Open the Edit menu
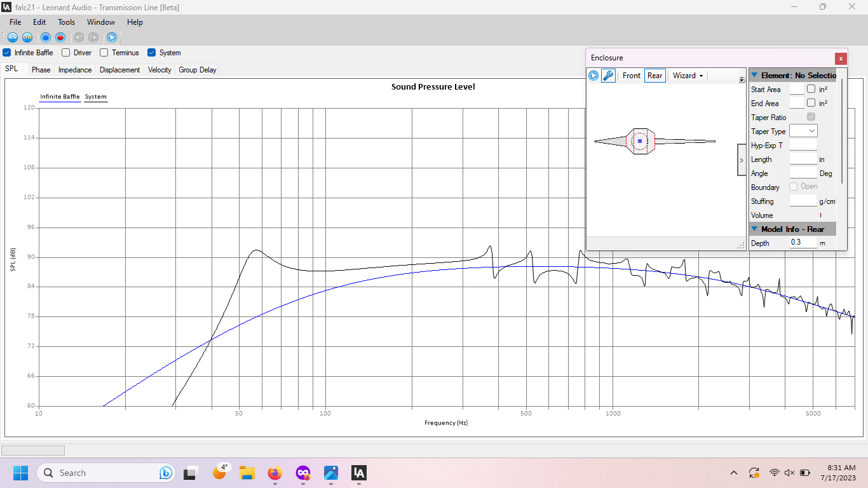 pyautogui.click(x=39, y=22)
